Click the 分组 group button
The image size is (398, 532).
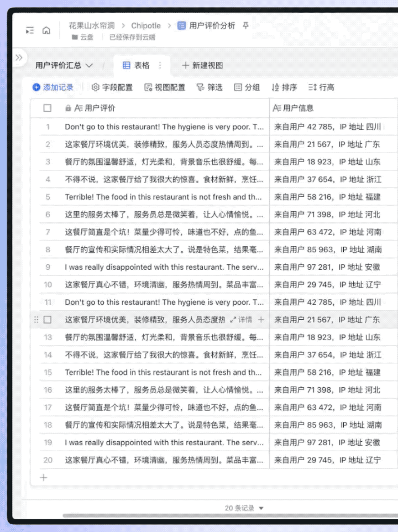point(247,87)
